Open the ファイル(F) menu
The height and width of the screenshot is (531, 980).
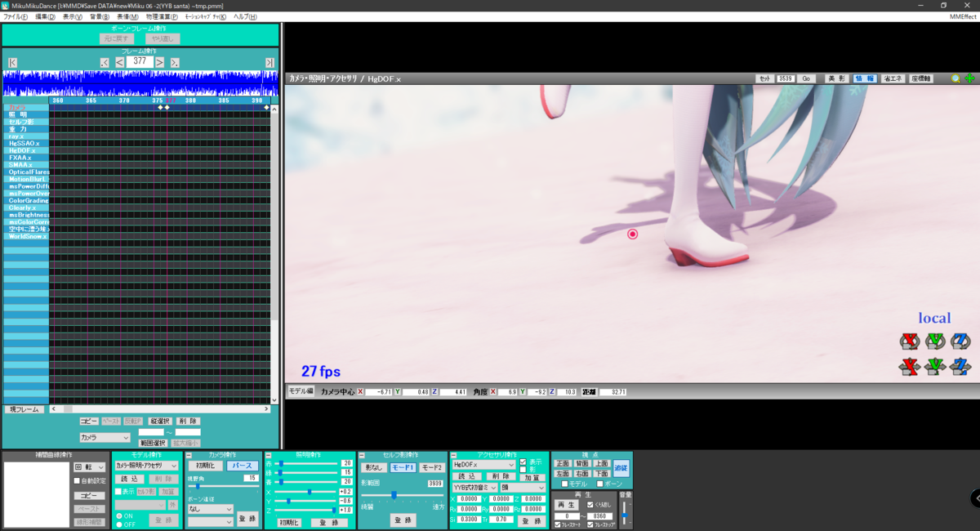(x=15, y=16)
